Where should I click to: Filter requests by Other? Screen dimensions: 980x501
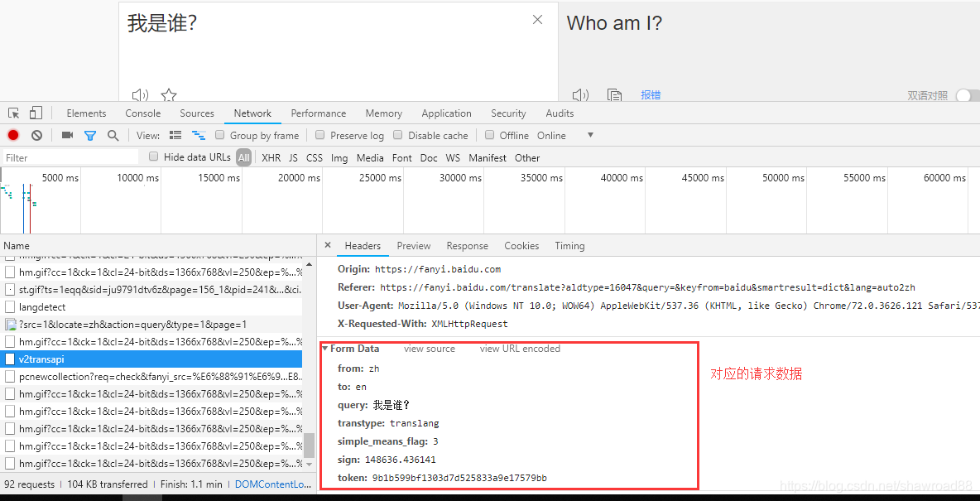tap(527, 157)
